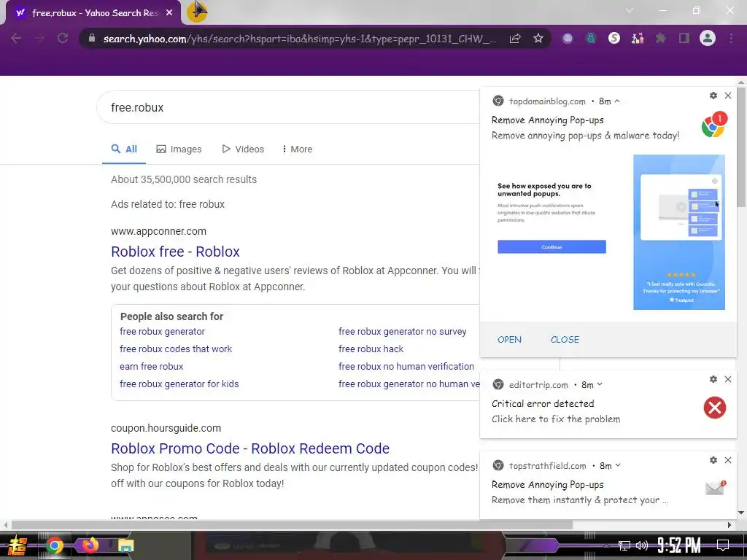
Task: Click Chrome badge icon in topdomainblog notification
Action: pyautogui.click(x=713, y=125)
